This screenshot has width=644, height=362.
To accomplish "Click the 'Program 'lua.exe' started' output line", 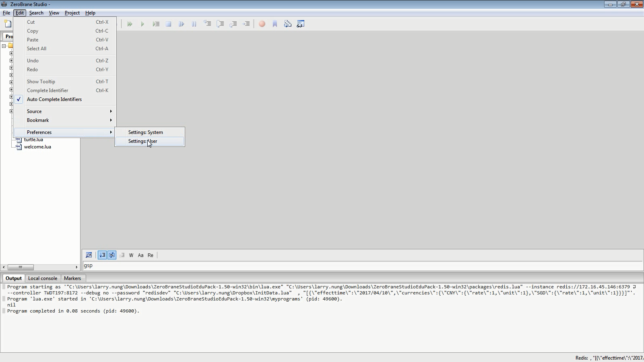I will pos(175,299).
